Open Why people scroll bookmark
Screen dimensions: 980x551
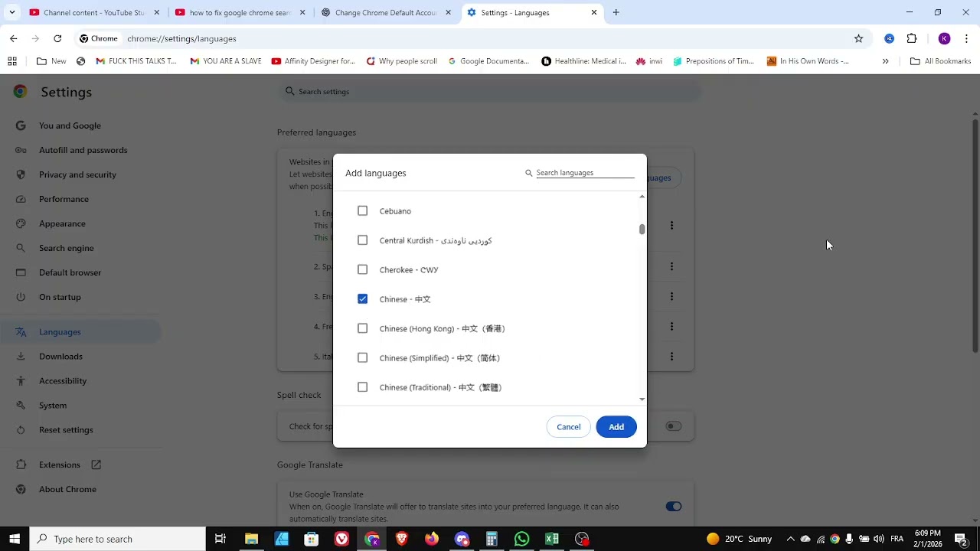point(401,61)
